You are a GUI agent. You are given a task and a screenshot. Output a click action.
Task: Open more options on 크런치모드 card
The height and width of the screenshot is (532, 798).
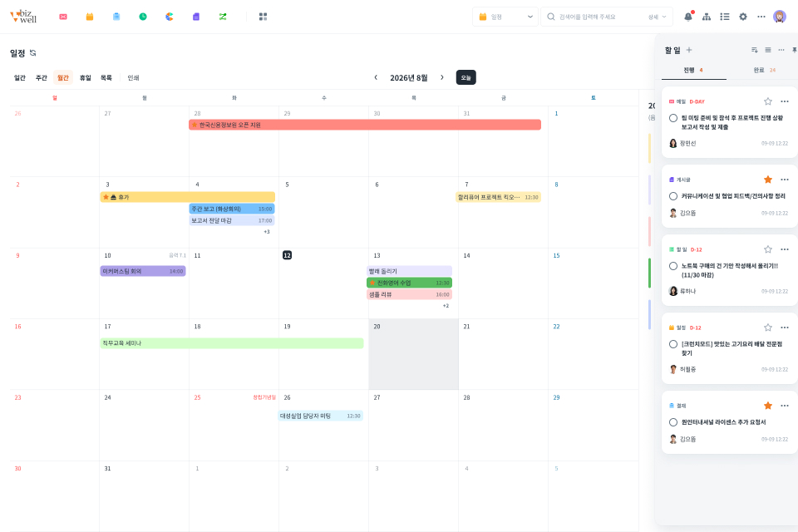click(x=785, y=328)
